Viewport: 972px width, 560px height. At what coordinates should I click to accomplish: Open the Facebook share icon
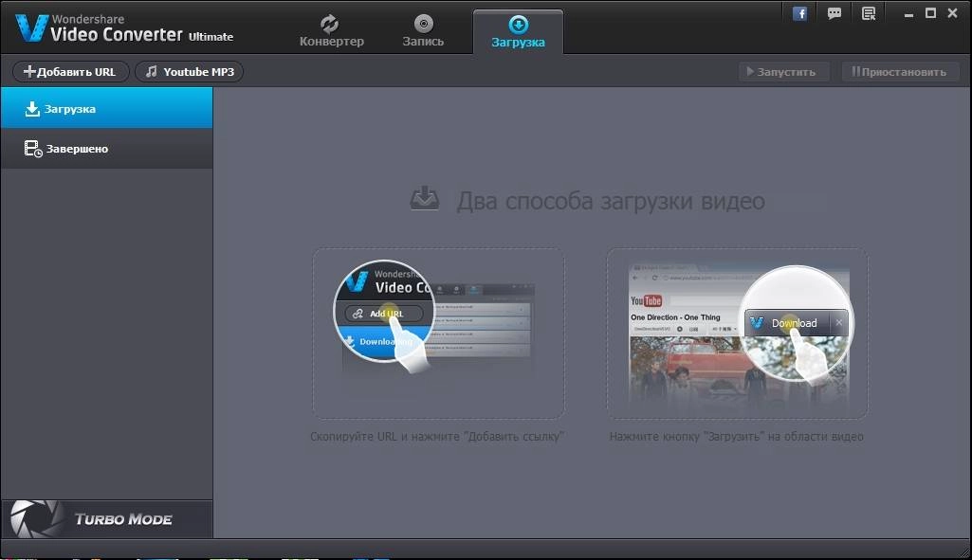pyautogui.click(x=800, y=13)
